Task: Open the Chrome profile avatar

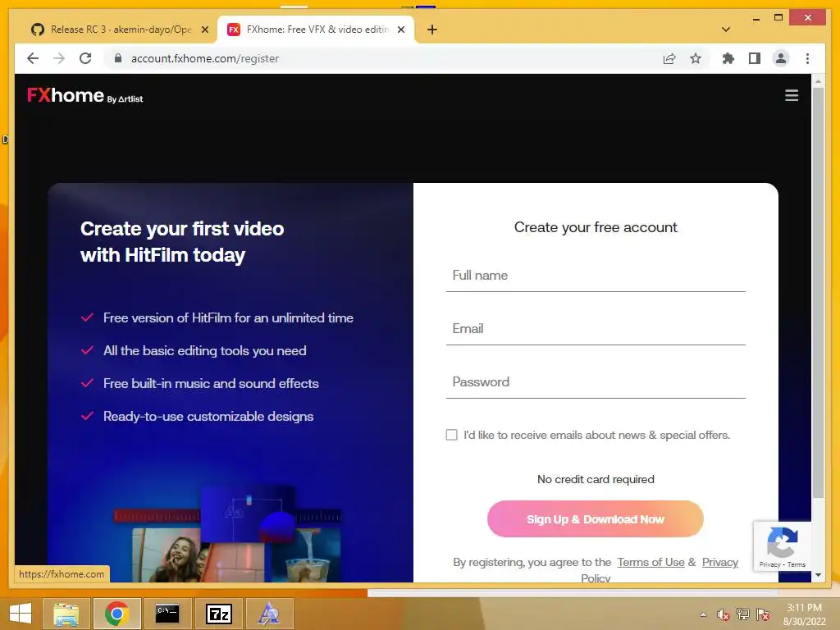Action: [x=781, y=58]
